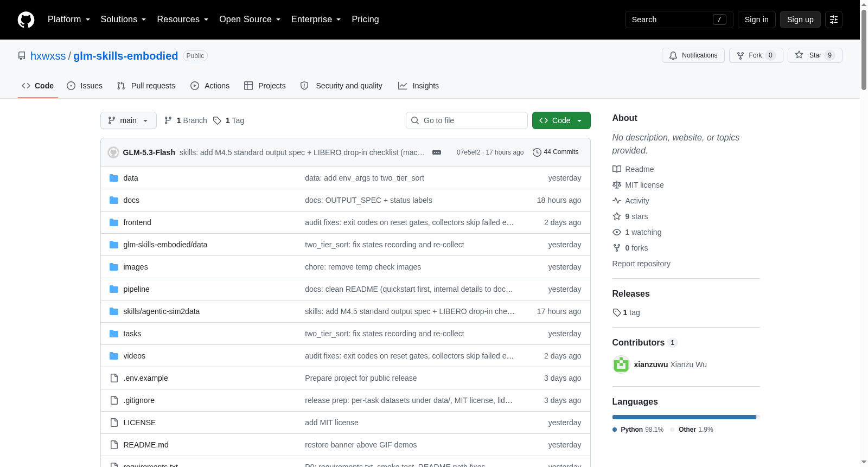Screen dimensions: 868x467
Task: Click the Sign up button
Action: pyautogui.click(x=800, y=20)
